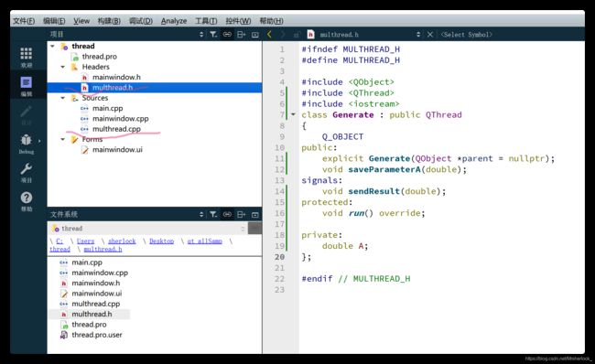Collapse the thread project tree node
The image size is (595, 364).
pos(52,46)
